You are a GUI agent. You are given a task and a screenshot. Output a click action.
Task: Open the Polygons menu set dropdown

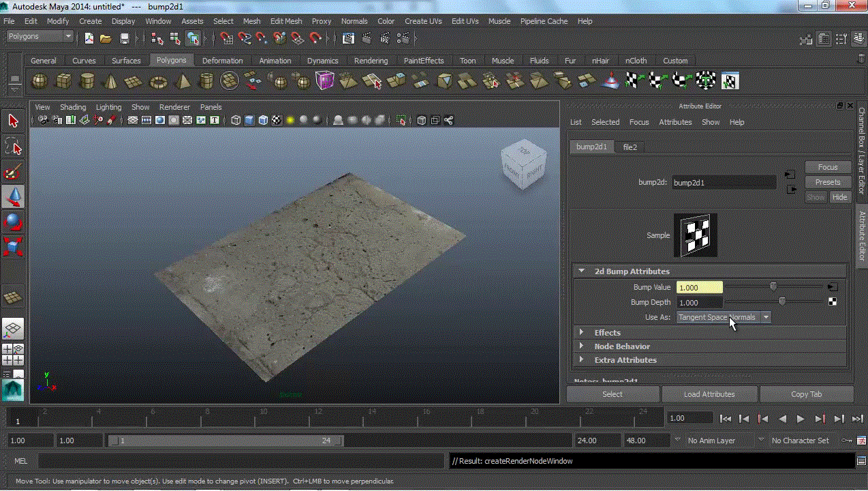pos(39,36)
